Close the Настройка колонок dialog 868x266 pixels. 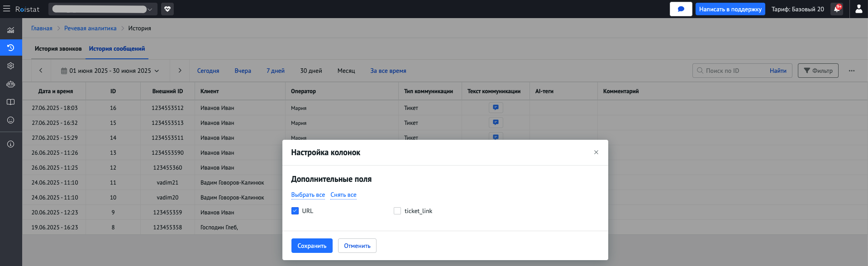(596, 152)
